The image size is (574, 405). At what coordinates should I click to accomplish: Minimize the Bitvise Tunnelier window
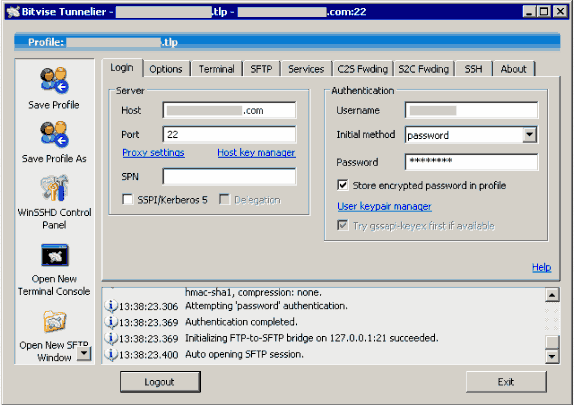(x=529, y=12)
